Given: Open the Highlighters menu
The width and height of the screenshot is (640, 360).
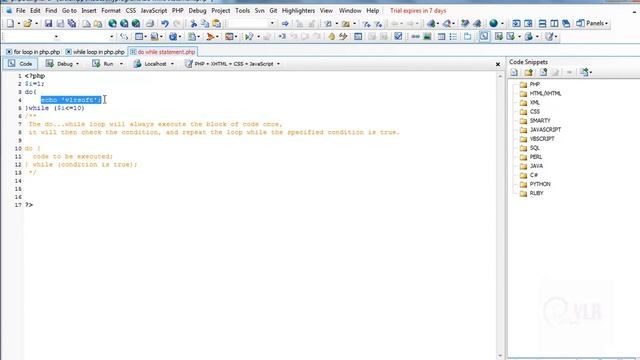Looking at the screenshot, I should pyautogui.click(x=298, y=11).
